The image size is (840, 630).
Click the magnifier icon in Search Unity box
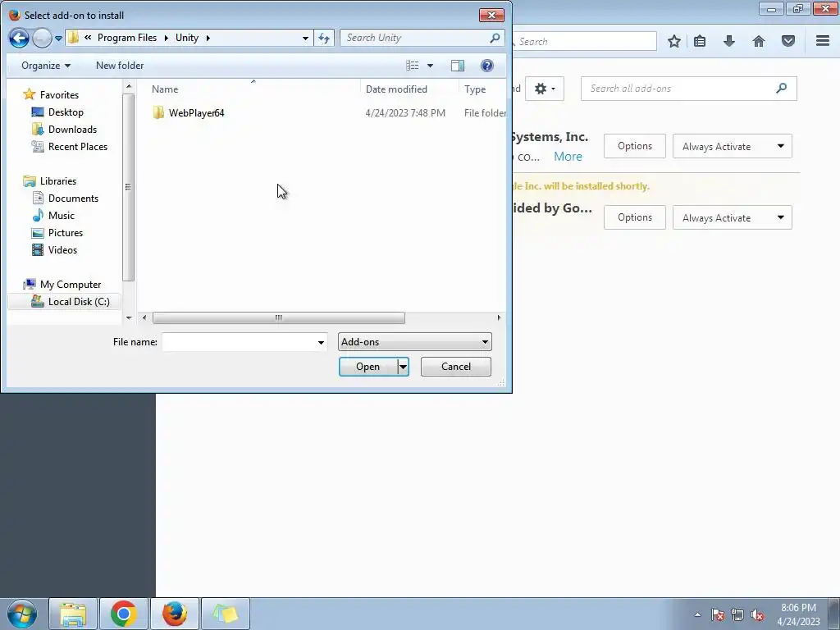[495, 38]
